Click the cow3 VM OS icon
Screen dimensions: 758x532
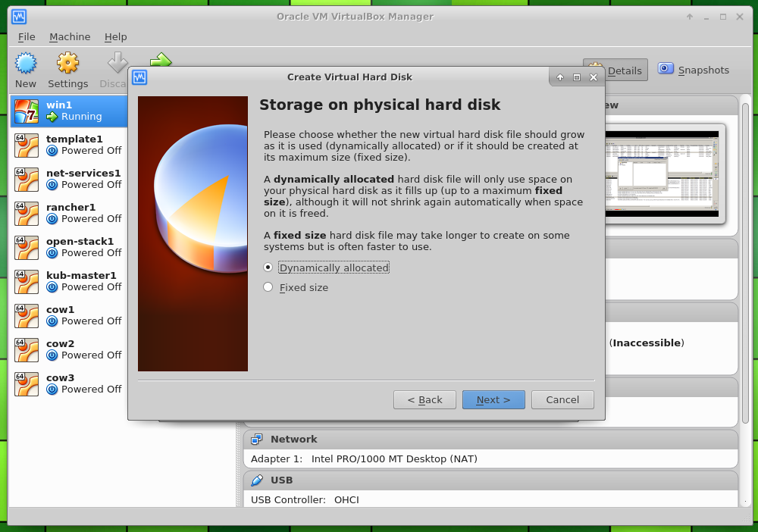[26, 383]
